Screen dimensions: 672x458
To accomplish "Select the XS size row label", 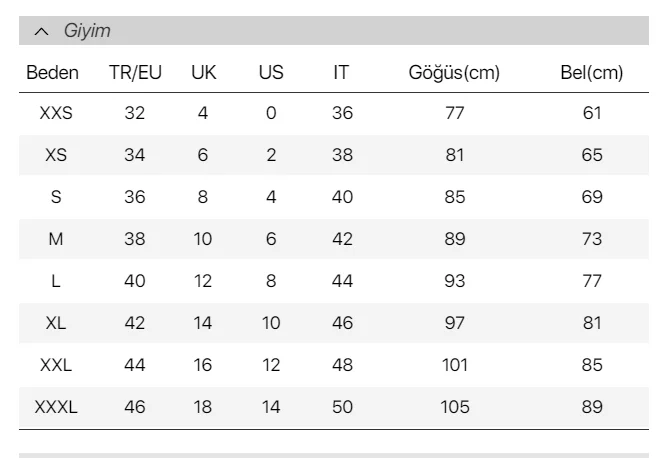I will [x=56, y=156].
